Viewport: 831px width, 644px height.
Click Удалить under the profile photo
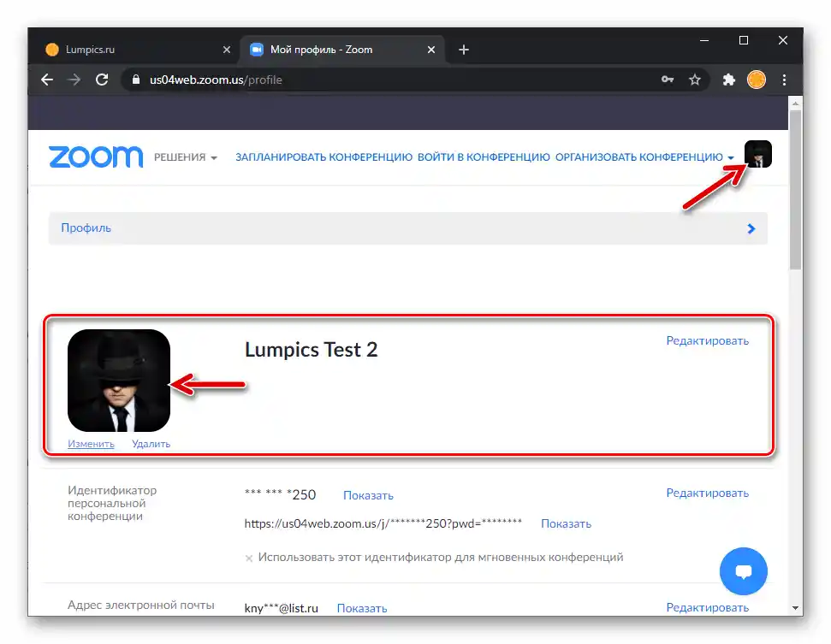(151, 444)
